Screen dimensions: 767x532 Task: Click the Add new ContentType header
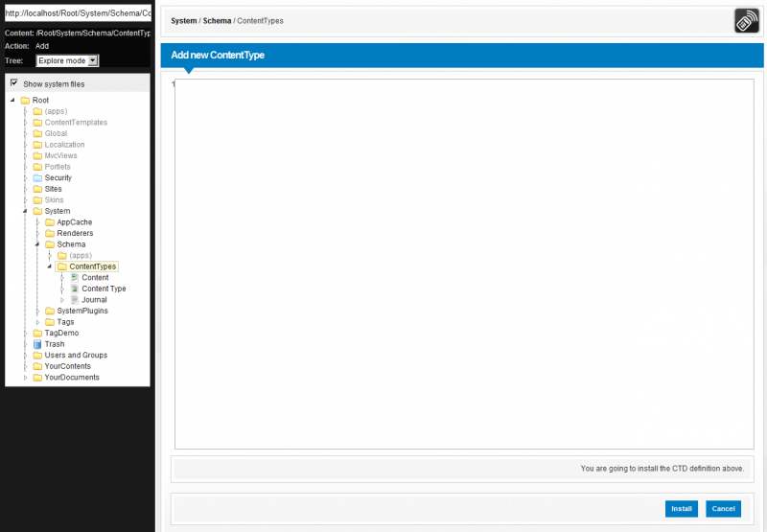pyautogui.click(x=218, y=56)
